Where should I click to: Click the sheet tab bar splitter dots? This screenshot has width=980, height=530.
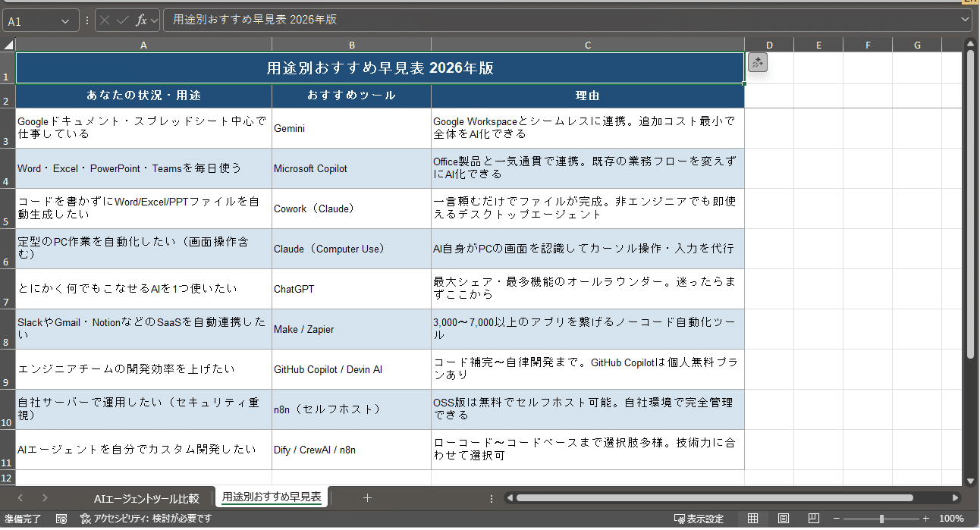coord(492,498)
